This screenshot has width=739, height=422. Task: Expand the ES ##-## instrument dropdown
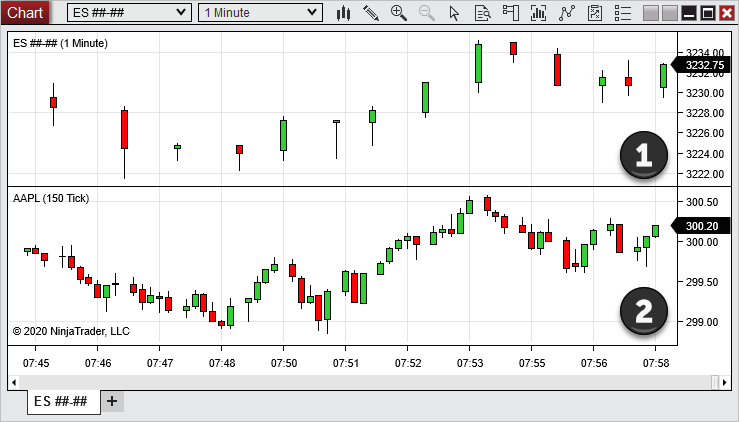(180, 13)
